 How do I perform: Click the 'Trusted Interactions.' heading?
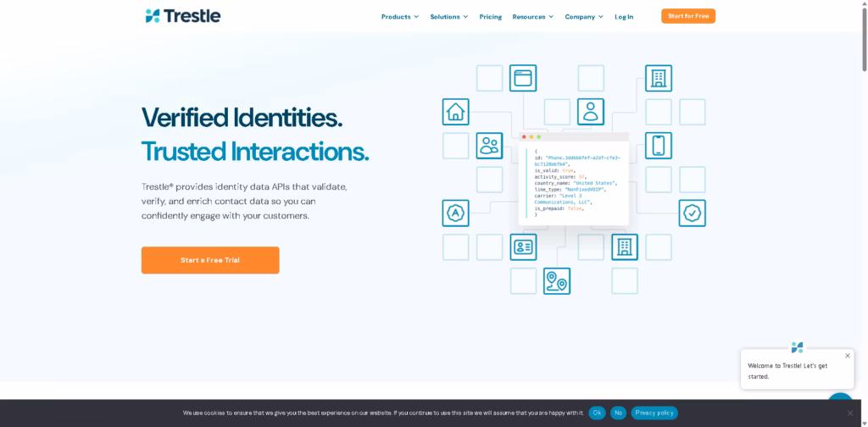tap(254, 151)
